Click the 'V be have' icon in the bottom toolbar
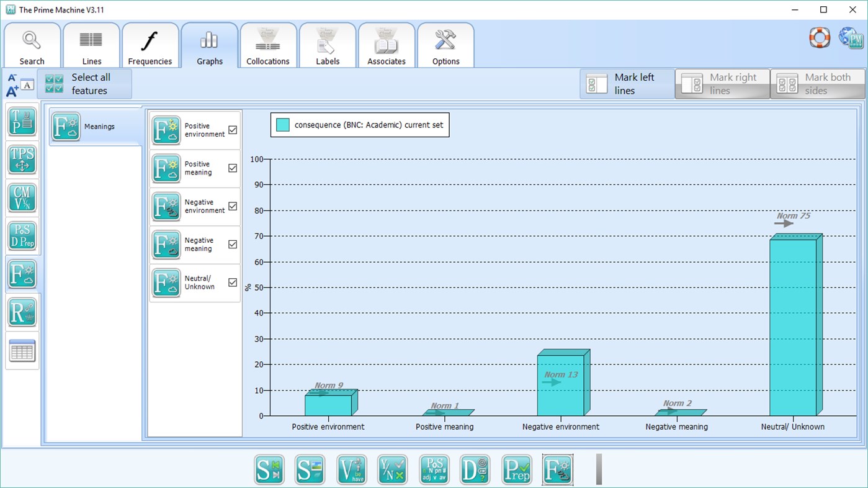Image resolution: width=868 pixels, height=488 pixels. (x=352, y=469)
